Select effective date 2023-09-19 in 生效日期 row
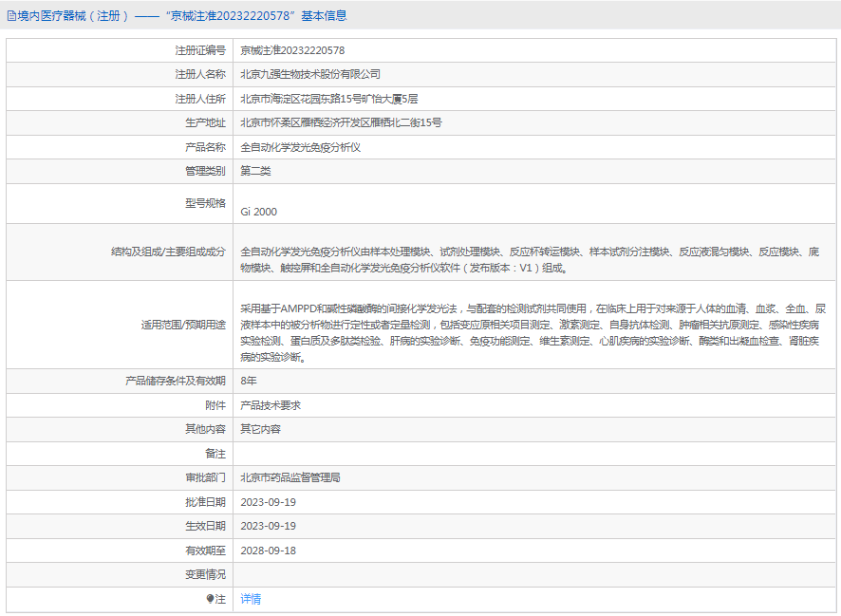This screenshot has width=841, height=616. (269, 526)
